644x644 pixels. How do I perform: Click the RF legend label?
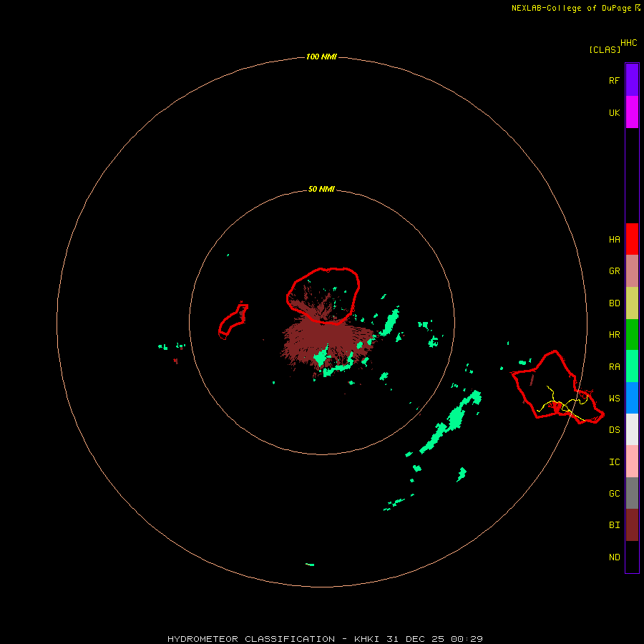[614, 80]
